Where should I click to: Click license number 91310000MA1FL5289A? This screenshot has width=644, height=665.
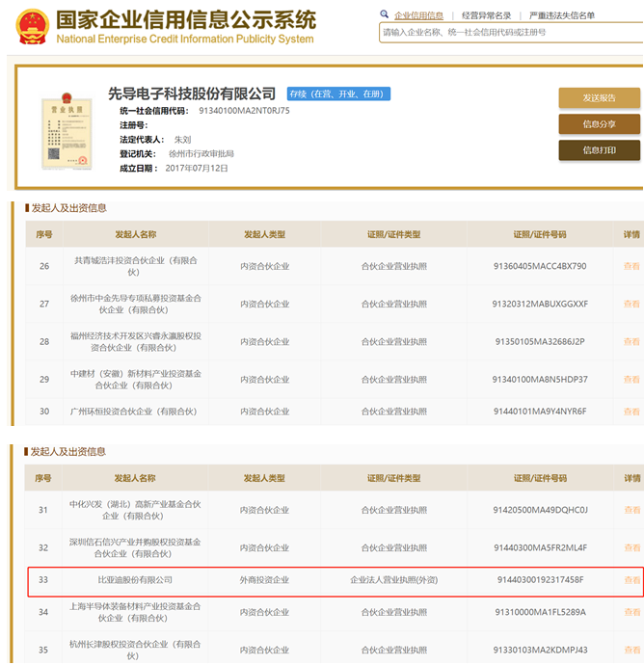[x=540, y=612]
